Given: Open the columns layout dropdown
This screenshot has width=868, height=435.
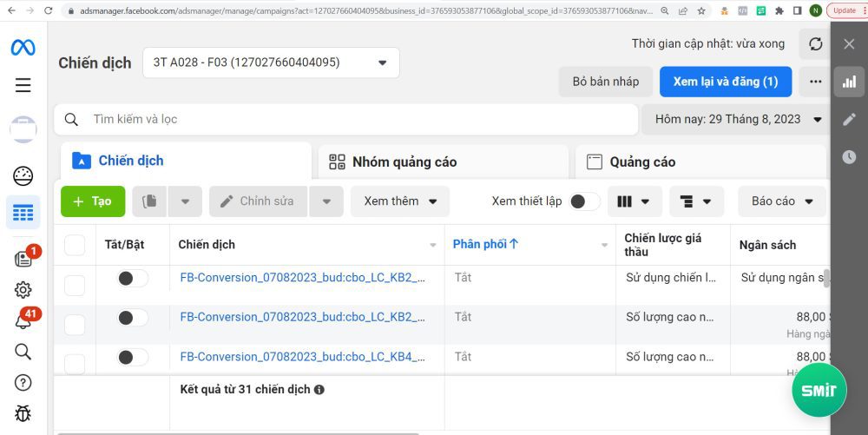Looking at the screenshot, I should pyautogui.click(x=635, y=201).
